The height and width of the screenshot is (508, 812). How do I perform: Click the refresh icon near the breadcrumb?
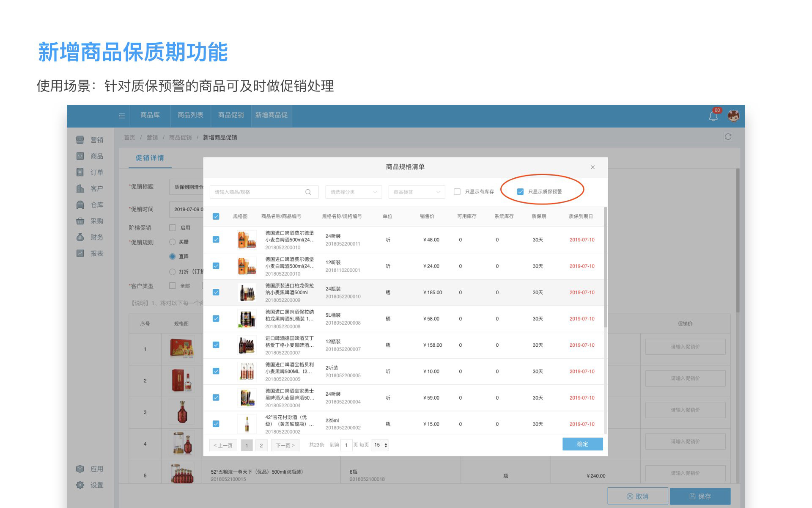pyautogui.click(x=728, y=137)
